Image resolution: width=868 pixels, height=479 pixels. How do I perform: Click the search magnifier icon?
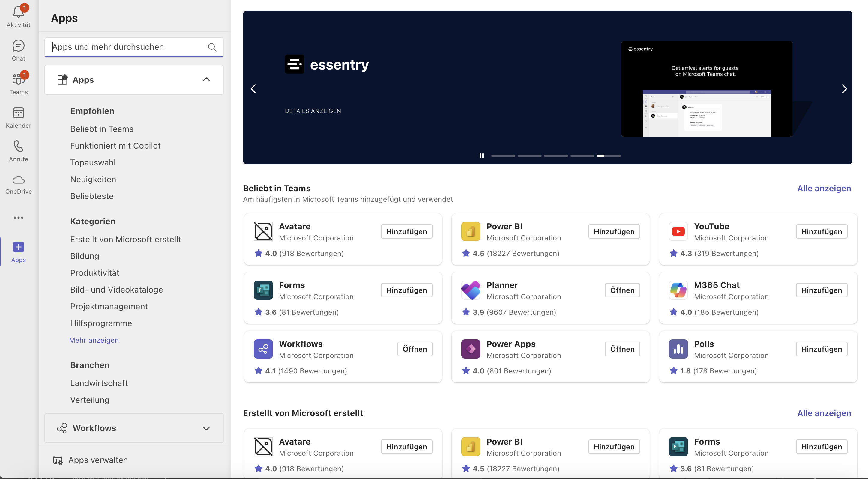[212, 47]
